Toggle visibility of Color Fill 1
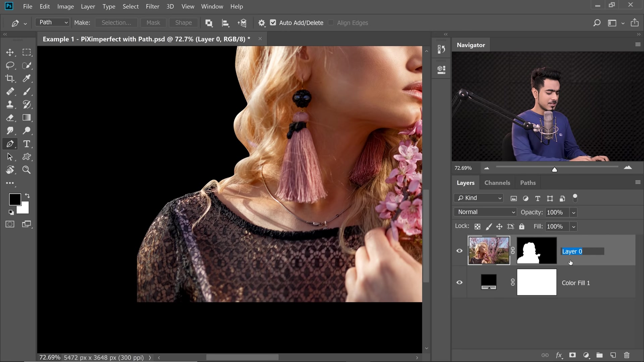This screenshot has height=362, width=644. click(460, 283)
